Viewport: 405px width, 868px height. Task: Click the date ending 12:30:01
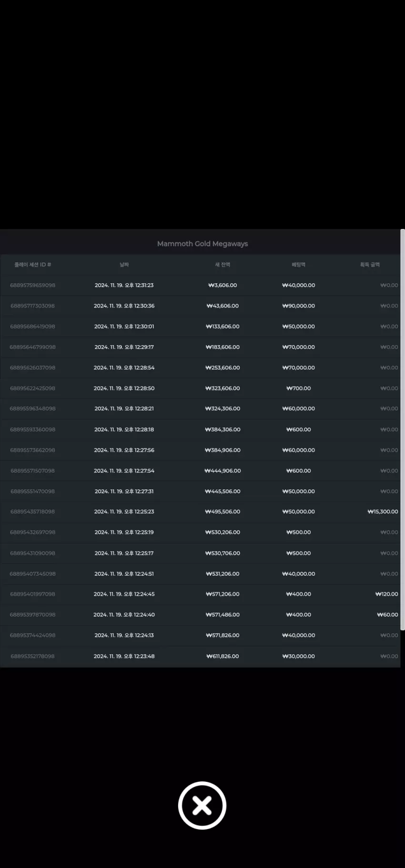point(124,327)
